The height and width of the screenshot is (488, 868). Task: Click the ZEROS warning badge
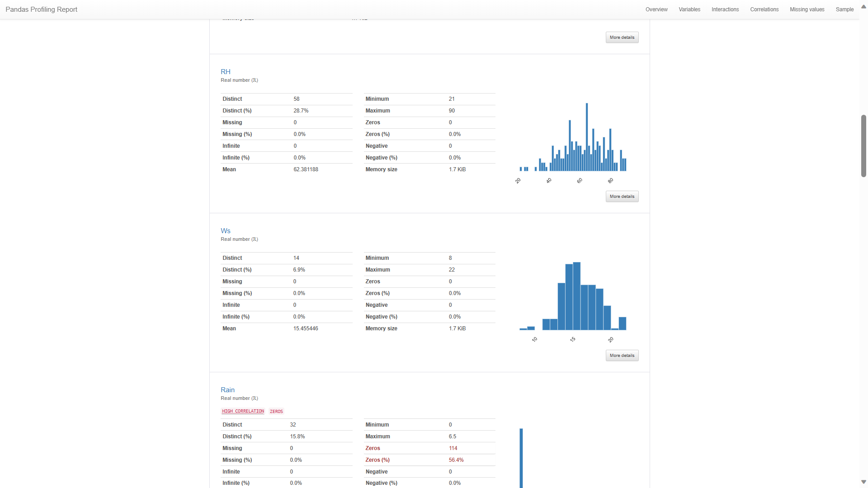click(276, 411)
